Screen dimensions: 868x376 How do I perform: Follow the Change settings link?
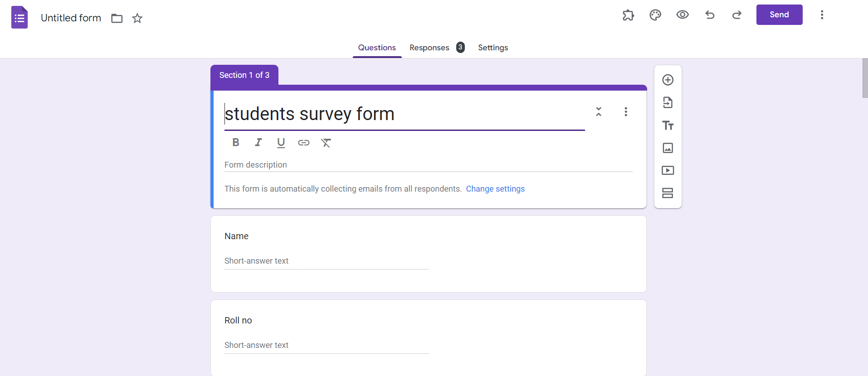pyautogui.click(x=495, y=189)
